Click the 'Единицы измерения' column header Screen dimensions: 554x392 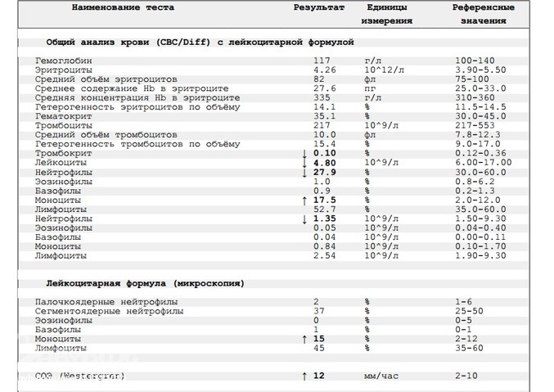387,14
